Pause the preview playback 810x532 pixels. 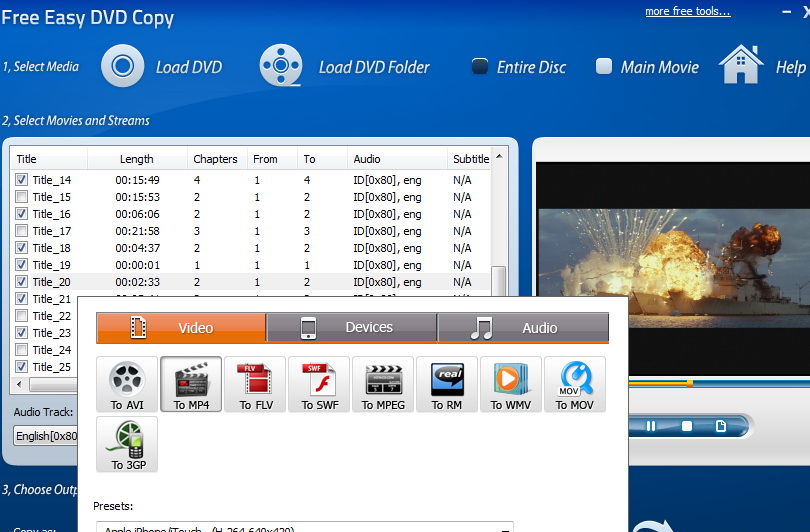pos(651,426)
